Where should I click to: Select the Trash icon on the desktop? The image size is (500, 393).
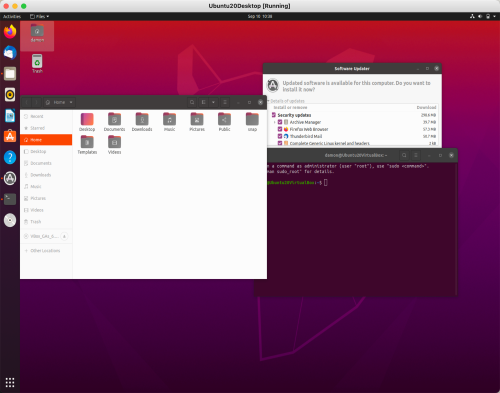[37, 64]
